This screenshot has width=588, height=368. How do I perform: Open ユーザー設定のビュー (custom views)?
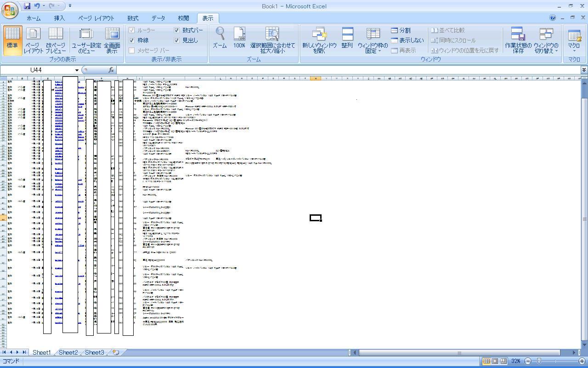click(86, 40)
